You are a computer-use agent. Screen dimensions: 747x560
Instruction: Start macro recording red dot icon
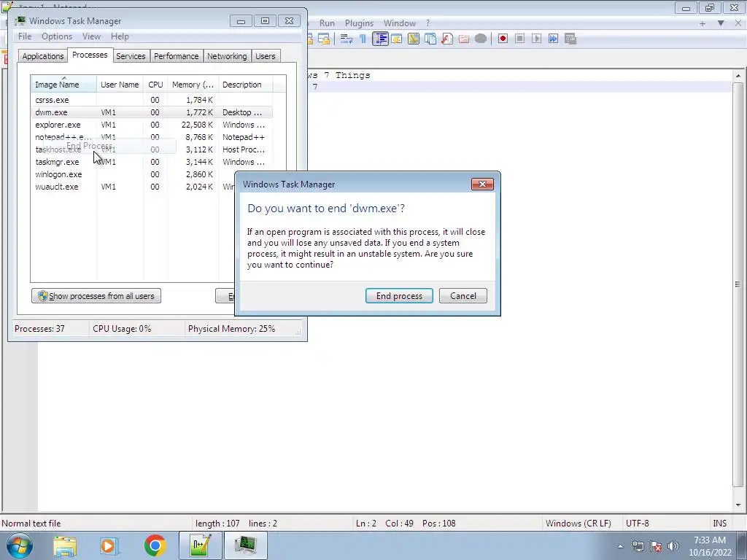tap(503, 39)
